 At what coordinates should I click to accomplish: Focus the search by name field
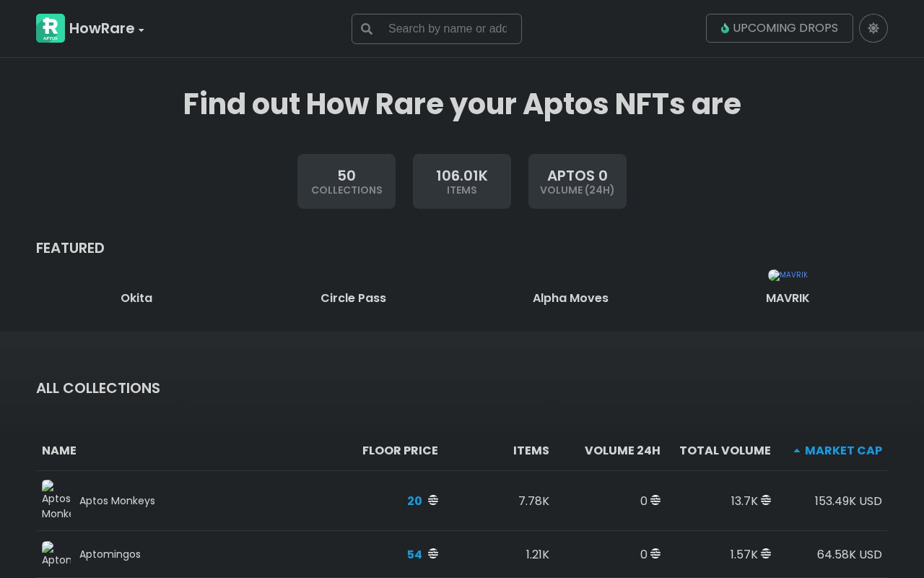click(x=448, y=29)
